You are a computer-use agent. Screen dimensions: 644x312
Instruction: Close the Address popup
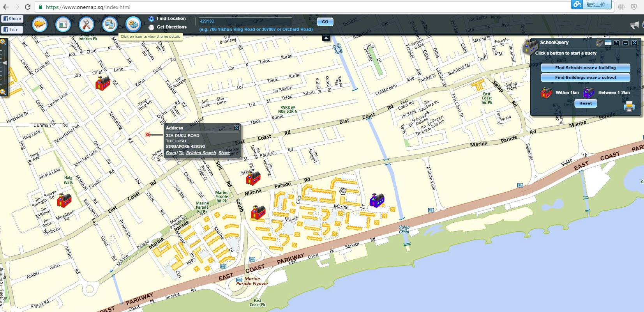[x=236, y=128]
